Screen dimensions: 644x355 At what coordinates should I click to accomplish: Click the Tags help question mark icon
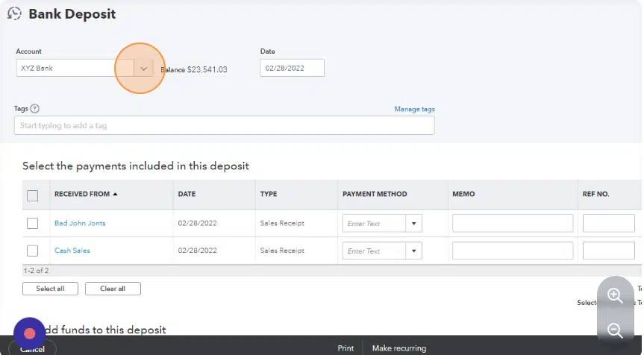pos(35,109)
